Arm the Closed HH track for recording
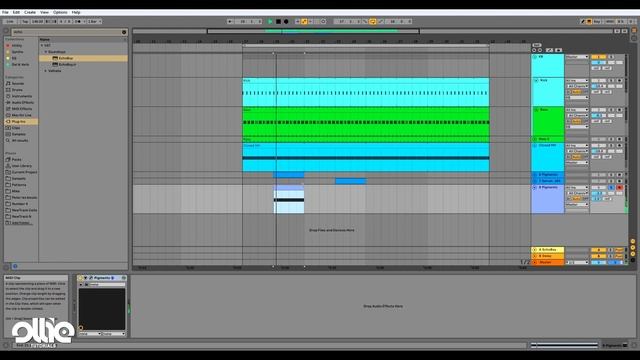640x360 pixels. (619, 145)
